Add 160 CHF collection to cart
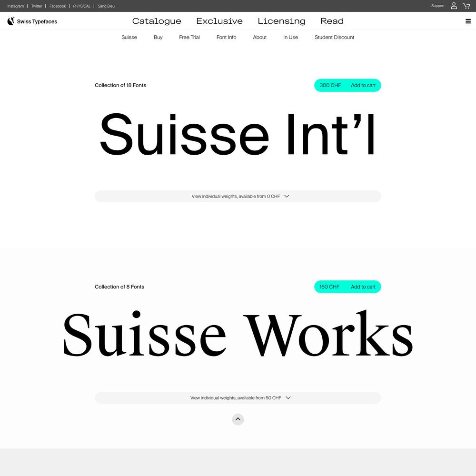Screen dimensions: 476x476 (347, 287)
